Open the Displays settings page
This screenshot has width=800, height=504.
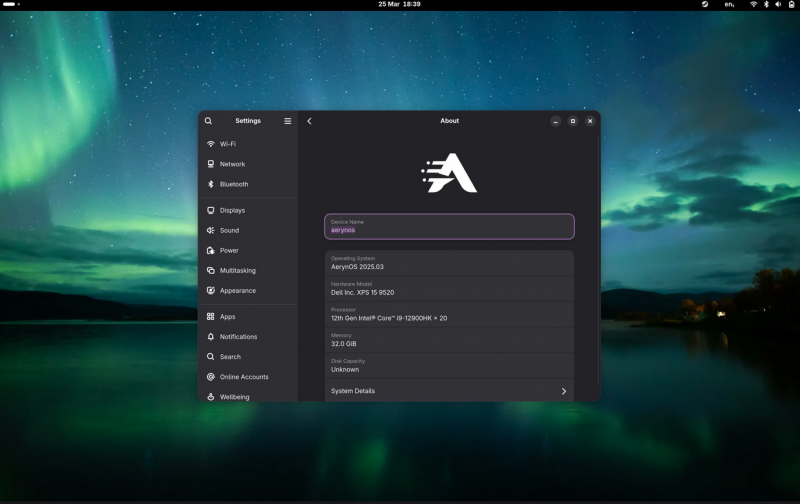[x=248, y=210]
